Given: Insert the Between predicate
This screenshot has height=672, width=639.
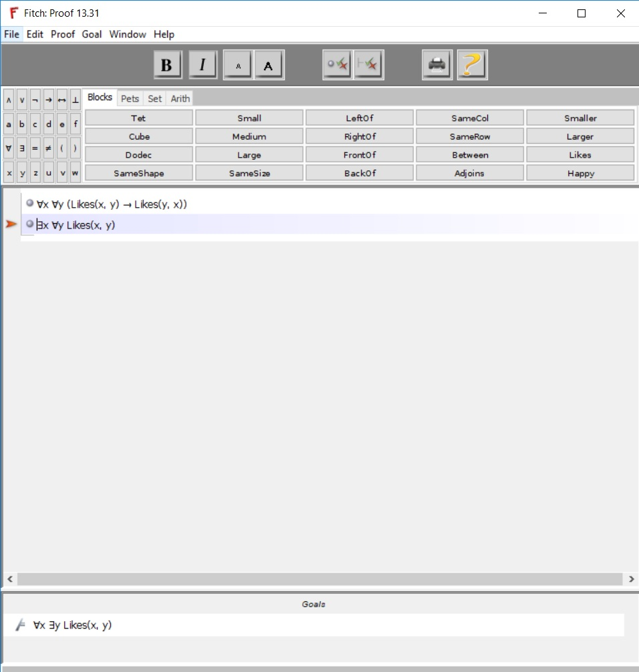Looking at the screenshot, I should (x=469, y=154).
